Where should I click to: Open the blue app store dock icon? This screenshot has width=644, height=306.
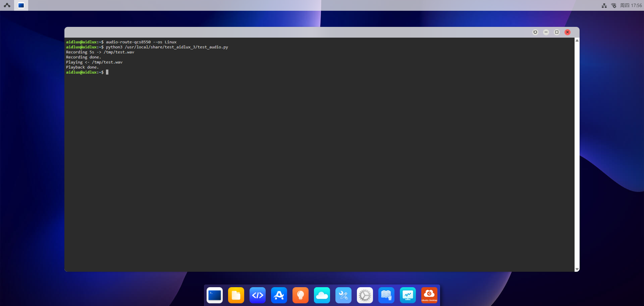(x=279, y=295)
